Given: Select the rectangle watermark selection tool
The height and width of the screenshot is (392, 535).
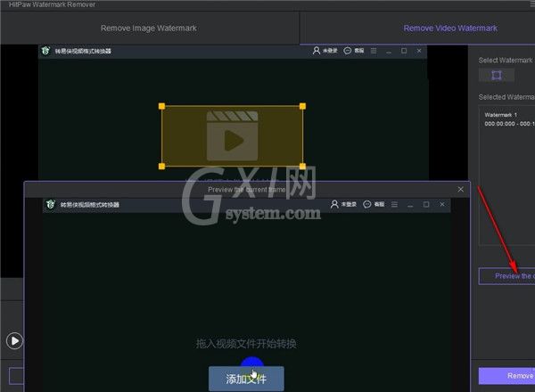Looking at the screenshot, I should click(x=497, y=75).
